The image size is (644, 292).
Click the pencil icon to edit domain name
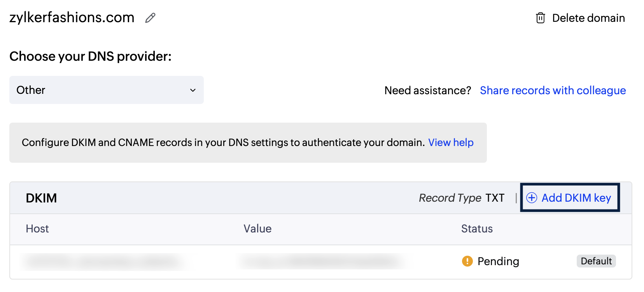150,18
